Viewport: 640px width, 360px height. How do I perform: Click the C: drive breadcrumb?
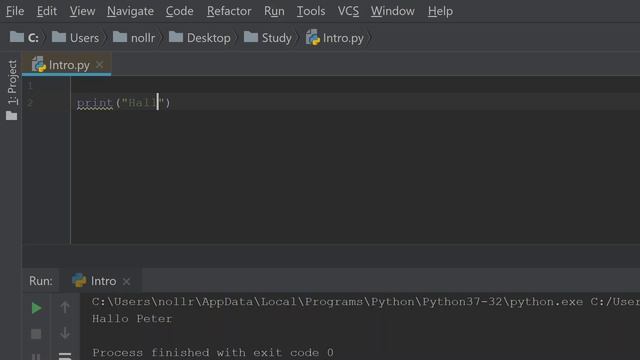click(x=24, y=38)
